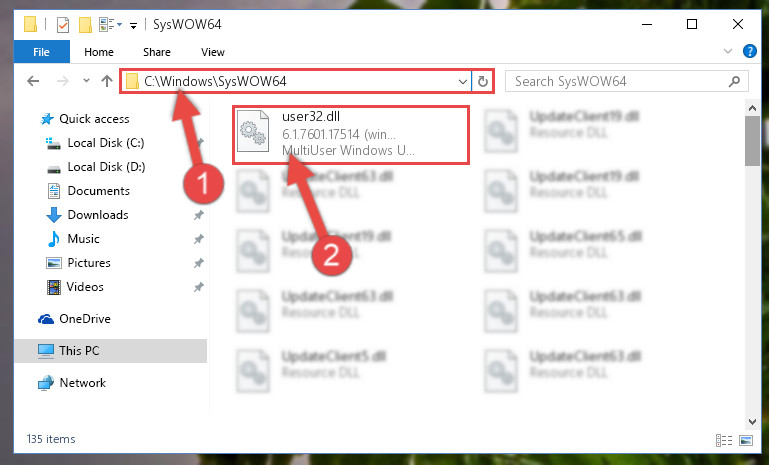Open Local Disk (C:) in the sidebar
This screenshot has width=769, height=465.
click(x=105, y=143)
